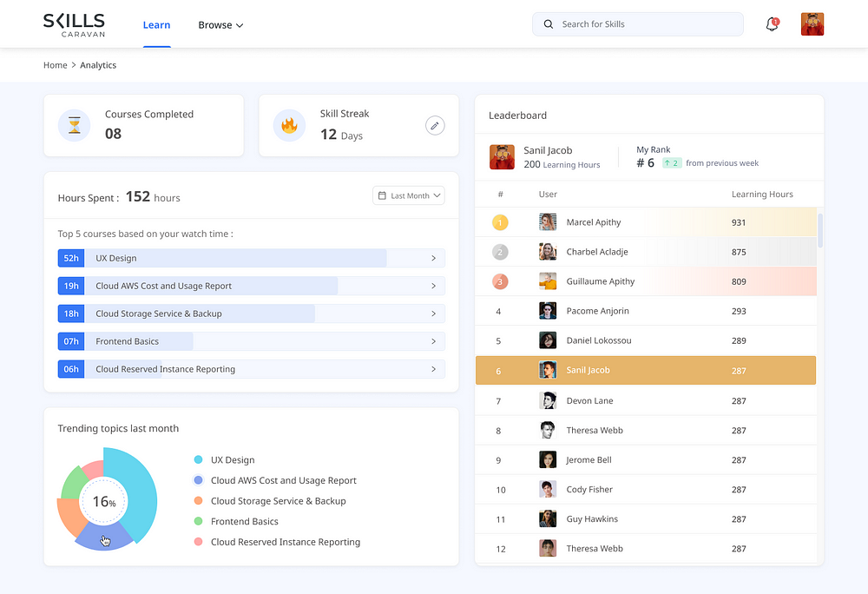Expand Cloud AWS Cost and Usage Report chevron
Screen dimensions: 868x594
[x=433, y=287]
